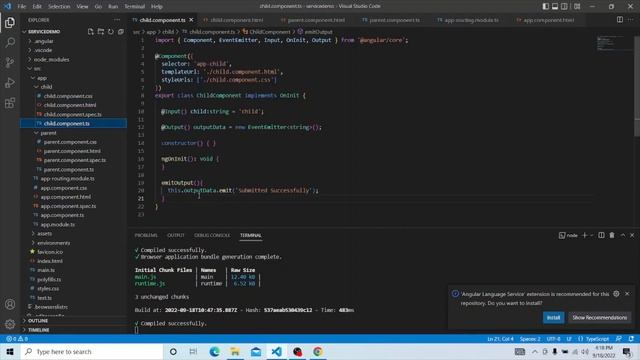Click Show Recommendations button
This screenshot has height=360, width=640.
click(600, 318)
